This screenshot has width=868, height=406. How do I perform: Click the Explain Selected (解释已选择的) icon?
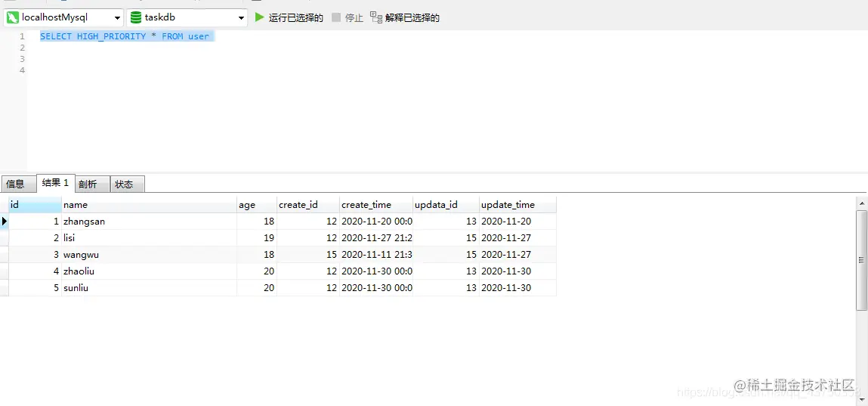(376, 17)
